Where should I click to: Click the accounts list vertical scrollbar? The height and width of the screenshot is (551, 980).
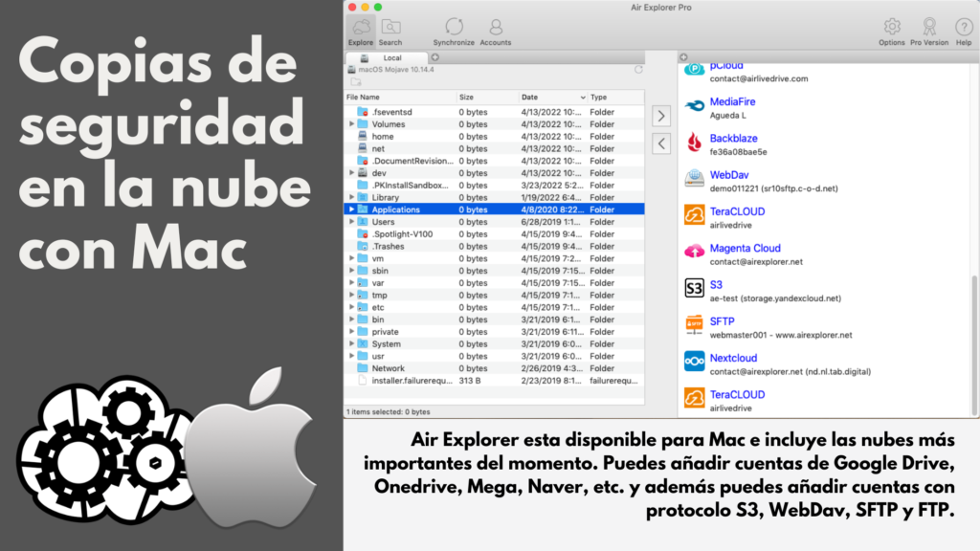(974, 345)
